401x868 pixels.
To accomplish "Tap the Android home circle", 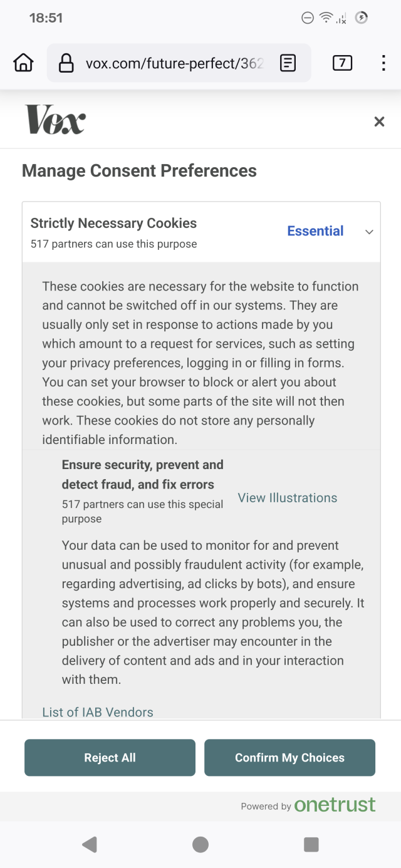I will point(200,845).
